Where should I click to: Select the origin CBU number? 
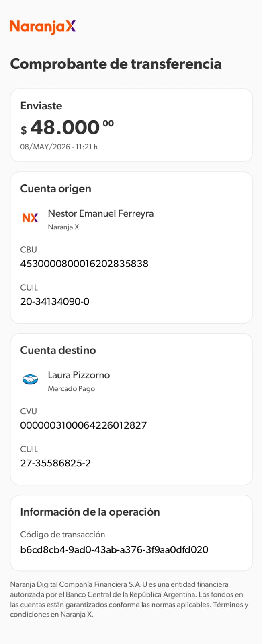[x=84, y=264]
